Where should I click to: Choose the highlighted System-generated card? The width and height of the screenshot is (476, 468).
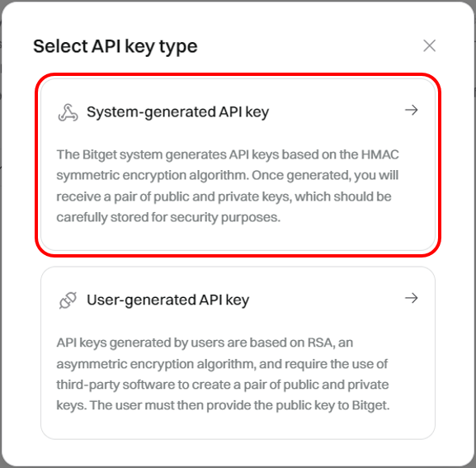(x=238, y=165)
